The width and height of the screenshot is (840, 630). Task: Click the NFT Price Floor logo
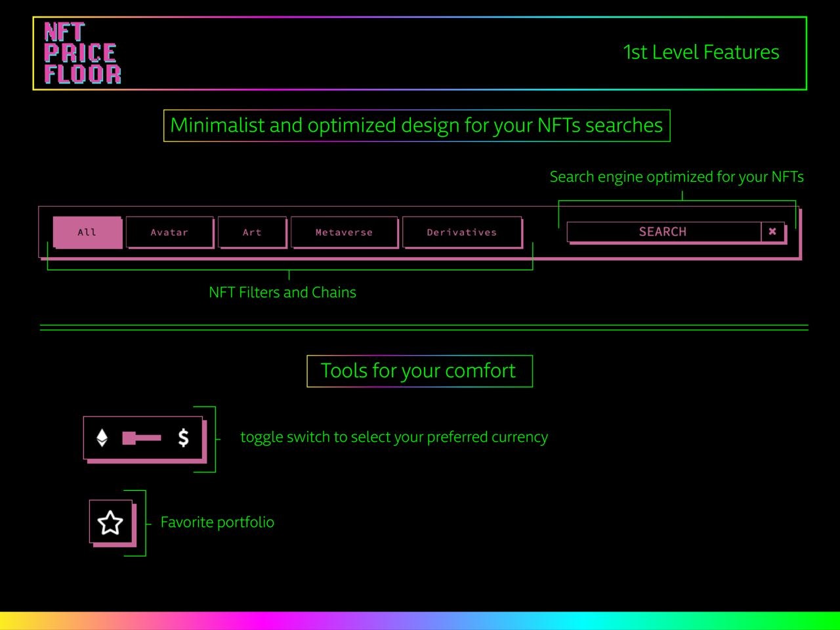(x=83, y=53)
